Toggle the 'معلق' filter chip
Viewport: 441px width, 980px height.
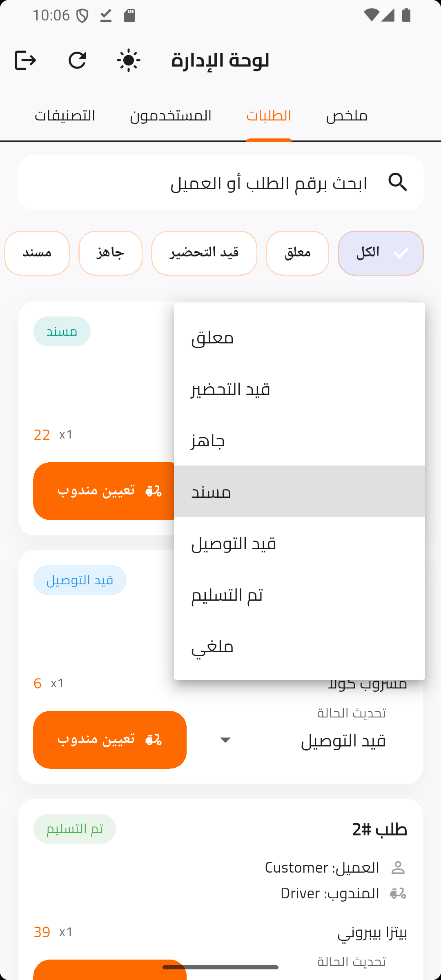coord(297,253)
